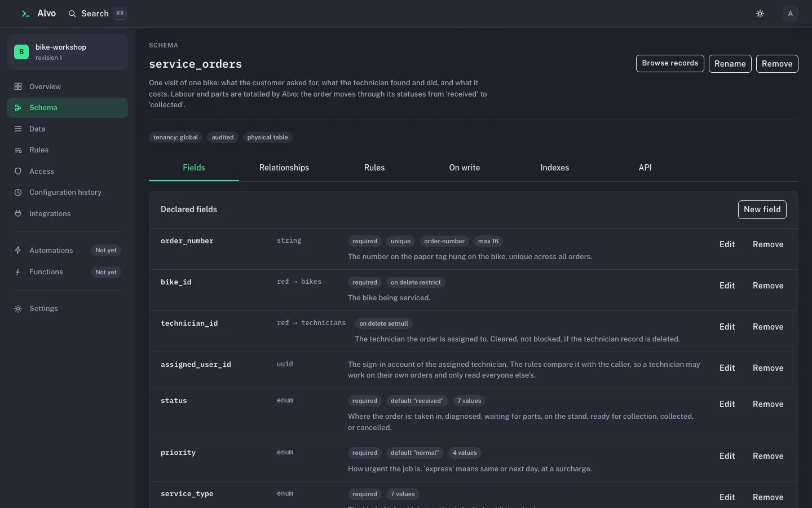Click the 'max 16' badge

pyautogui.click(x=488, y=241)
